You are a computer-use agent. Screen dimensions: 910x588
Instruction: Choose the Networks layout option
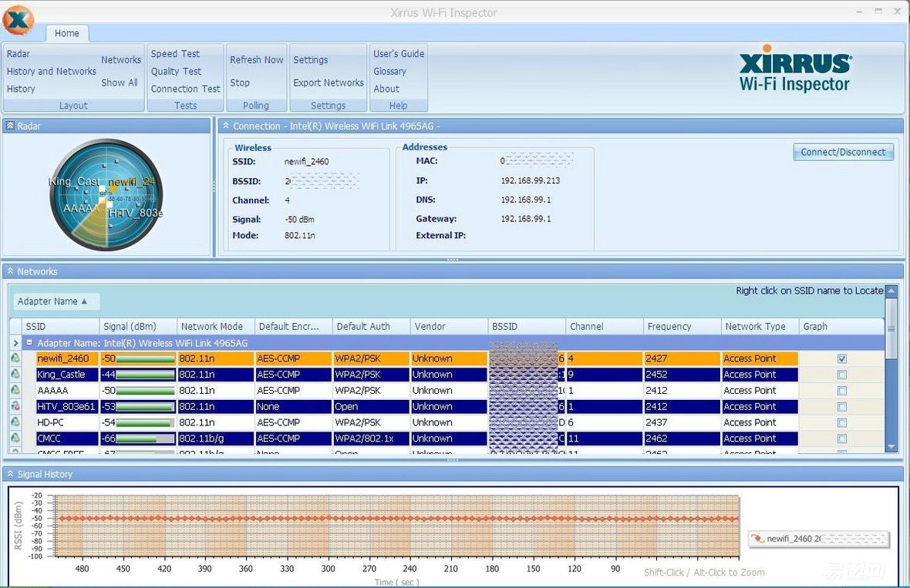tap(121, 60)
